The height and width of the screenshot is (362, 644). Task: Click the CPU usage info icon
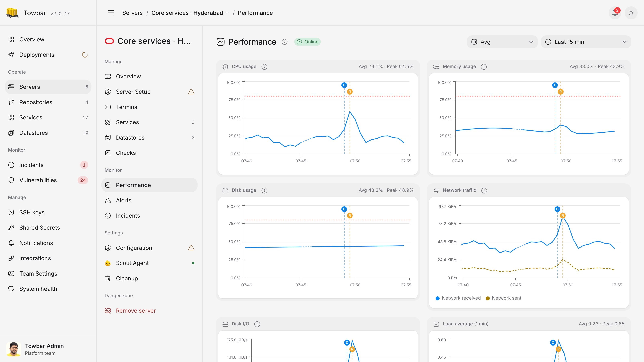(264, 67)
